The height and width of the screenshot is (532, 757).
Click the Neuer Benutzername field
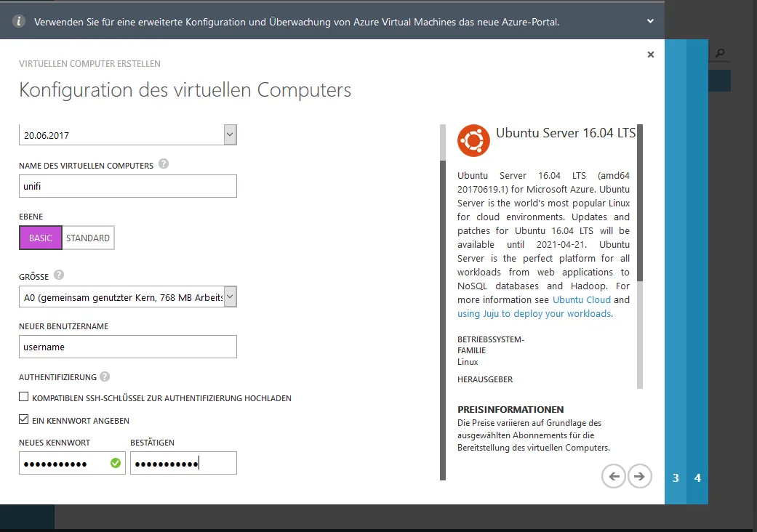[128, 347]
